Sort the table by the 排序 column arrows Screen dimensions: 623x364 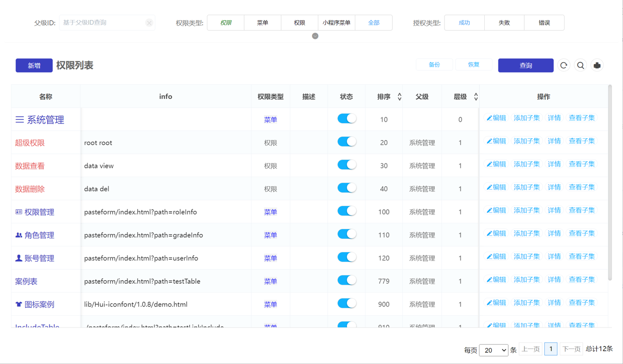(x=400, y=97)
